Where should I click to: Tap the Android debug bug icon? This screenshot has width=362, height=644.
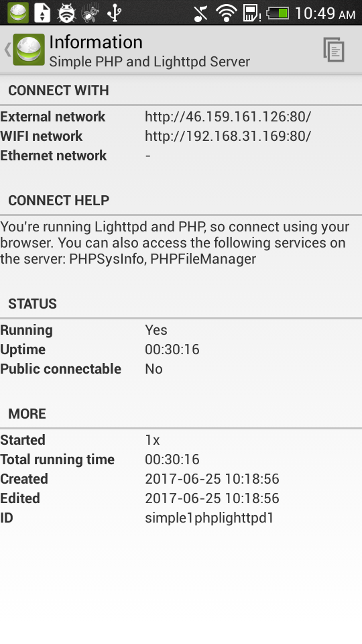click(x=66, y=13)
